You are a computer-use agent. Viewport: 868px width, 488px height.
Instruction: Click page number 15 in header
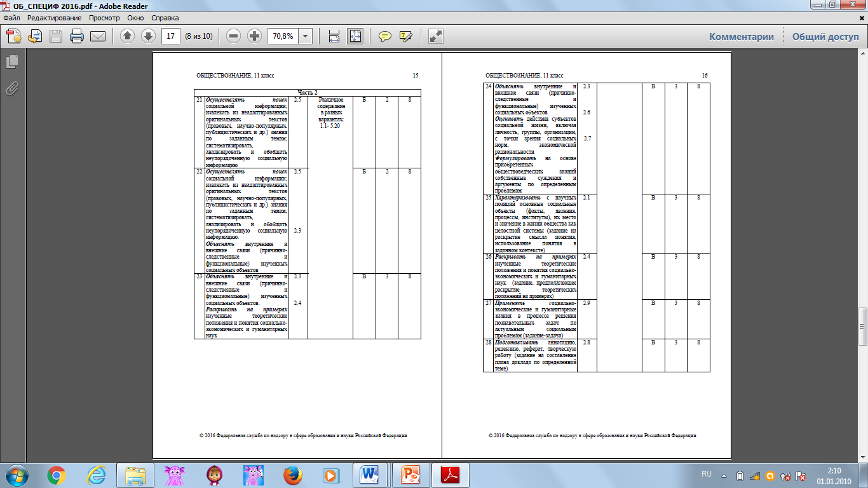[x=416, y=76]
